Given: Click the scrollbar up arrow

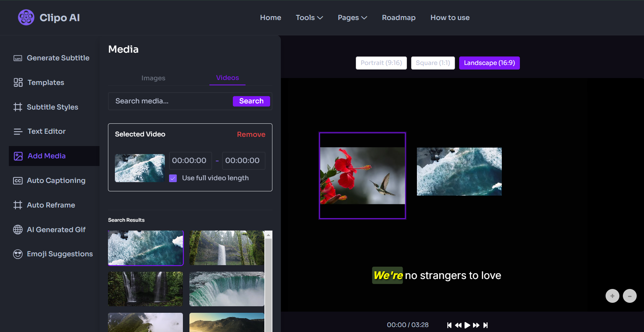Looking at the screenshot, I should click(x=269, y=234).
